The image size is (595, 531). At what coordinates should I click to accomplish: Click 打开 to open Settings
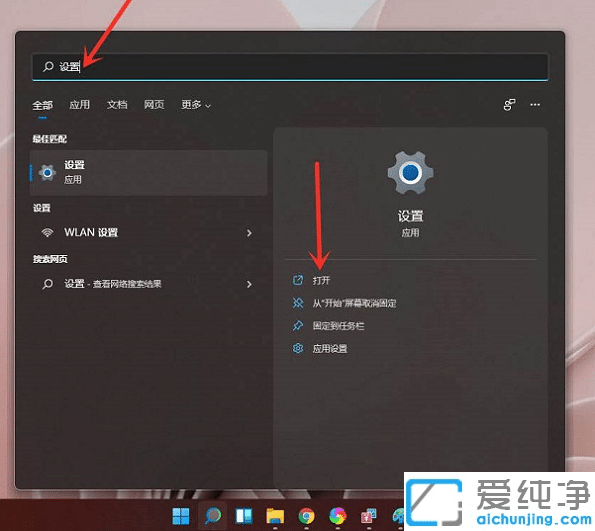321,280
